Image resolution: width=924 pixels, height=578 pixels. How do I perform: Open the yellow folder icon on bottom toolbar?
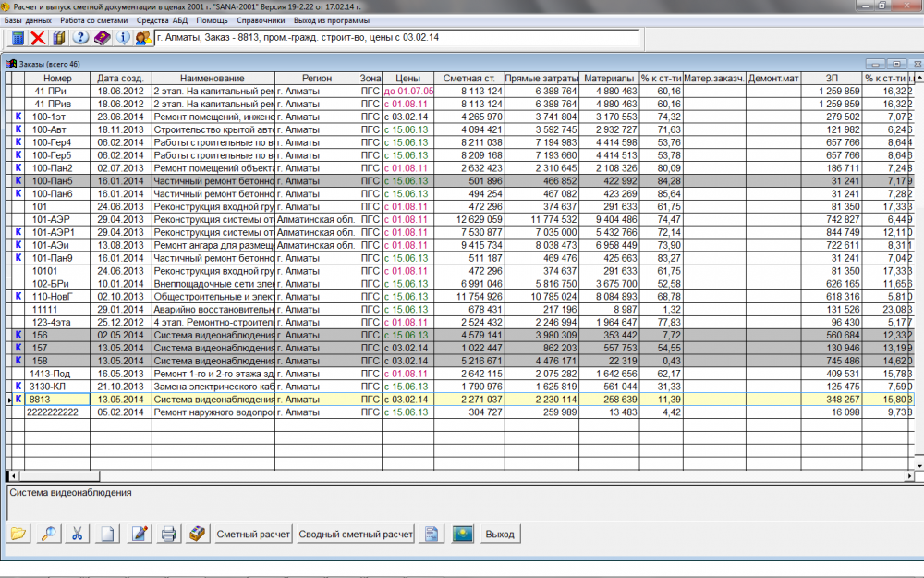point(18,534)
